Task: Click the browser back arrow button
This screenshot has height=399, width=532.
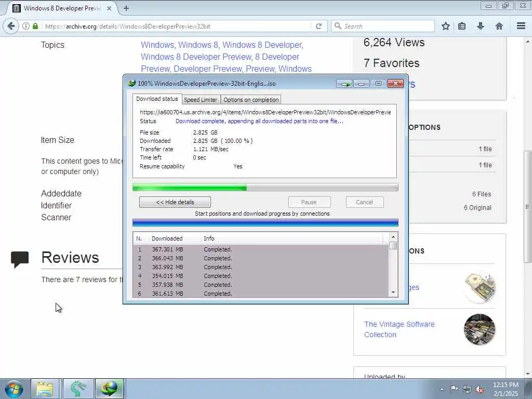Action: point(11,26)
